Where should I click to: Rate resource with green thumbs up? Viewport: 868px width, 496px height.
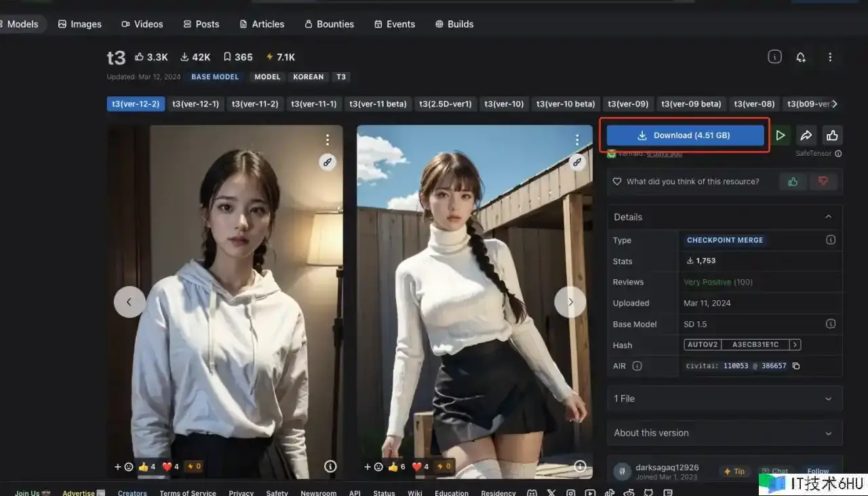tap(792, 182)
